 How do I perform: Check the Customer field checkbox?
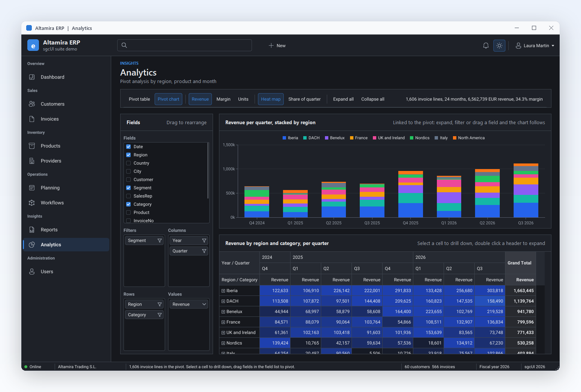(x=128, y=180)
